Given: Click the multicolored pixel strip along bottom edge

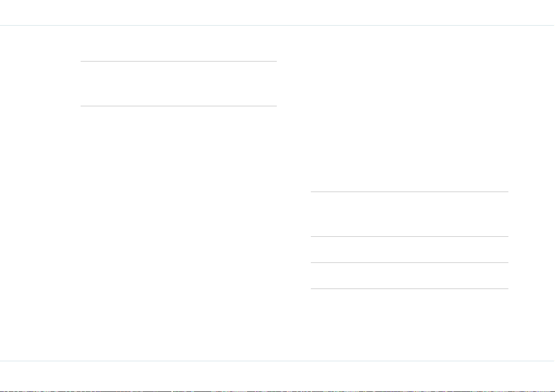Looking at the screenshot, I should (x=278, y=391).
